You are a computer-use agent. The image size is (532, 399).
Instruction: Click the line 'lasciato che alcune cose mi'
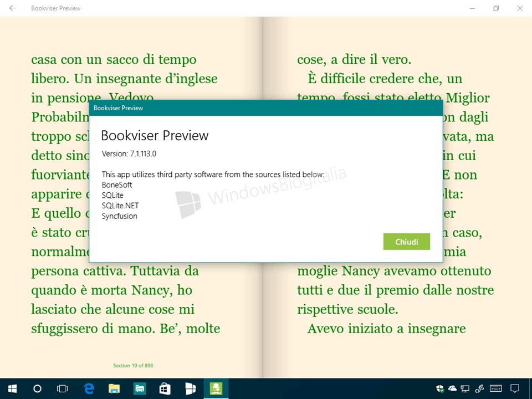[x=113, y=309]
